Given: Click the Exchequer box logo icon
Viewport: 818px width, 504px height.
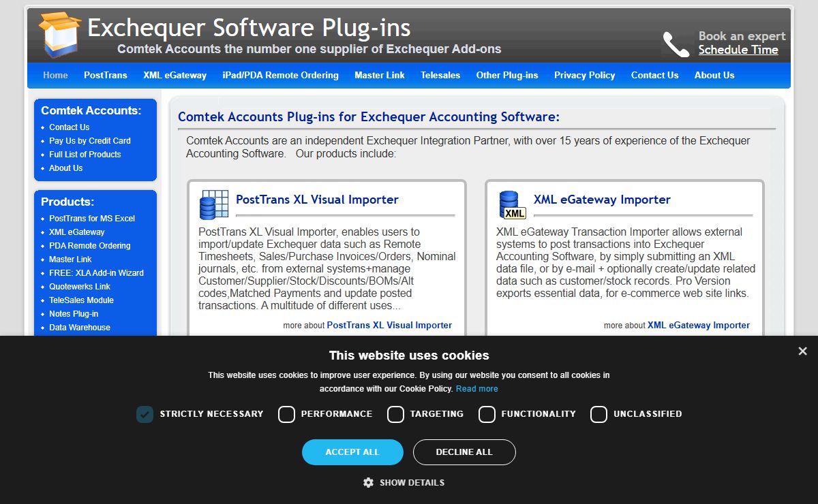Looking at the screenshot, I should point(60,34).
